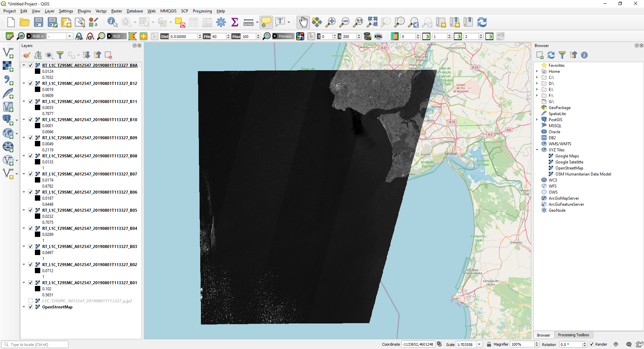Click the SCP Preview button
This screenshot has height=349, width=644.
(x=283, y=36)
